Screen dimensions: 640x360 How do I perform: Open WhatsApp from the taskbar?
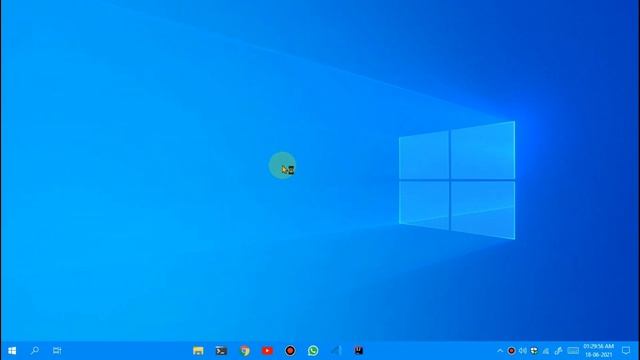(313, 351)
